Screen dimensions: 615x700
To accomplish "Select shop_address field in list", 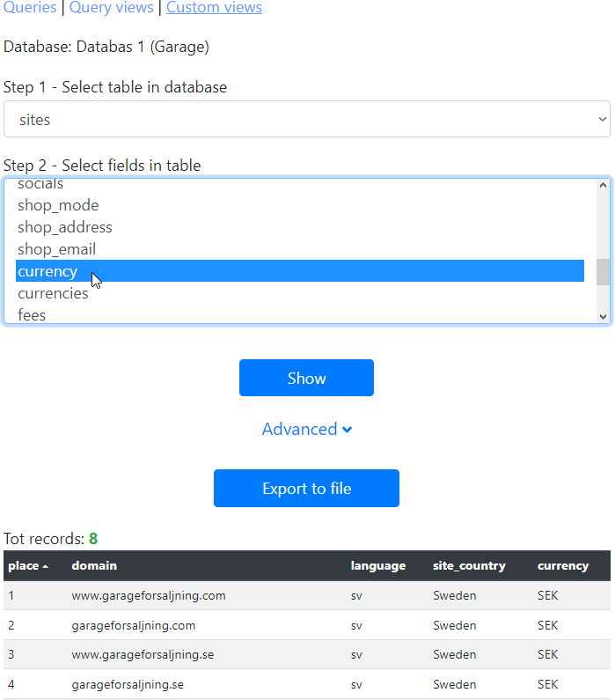I will pyautogui.click(x=65, y=227).
